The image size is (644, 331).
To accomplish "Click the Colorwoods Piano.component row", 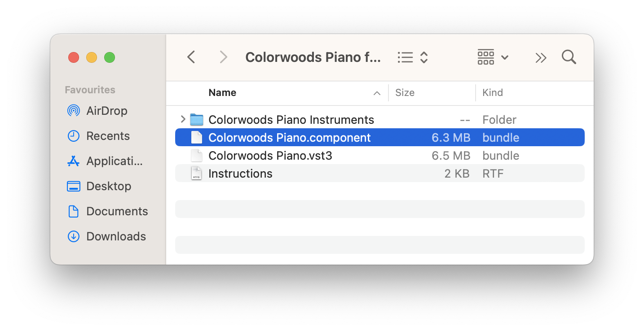I will [x=290, y=138].
